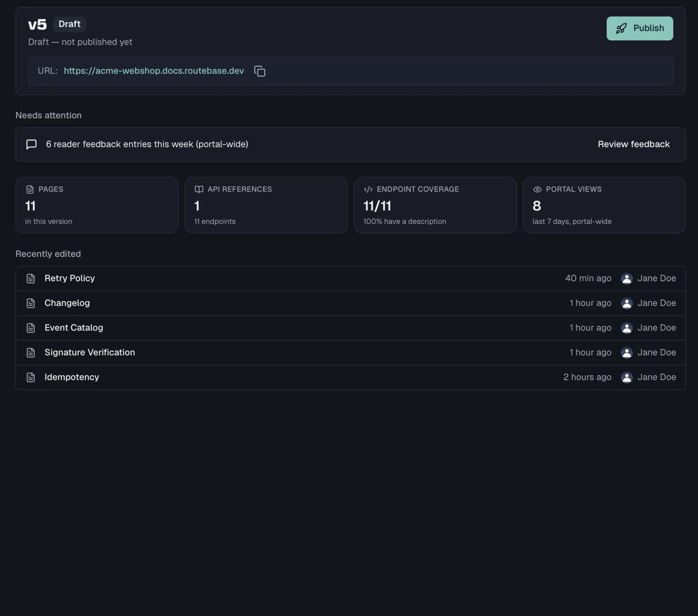This screenshot has width=698, height=616.
Task: Open the Retry Policy page
Action: point(351,279)
